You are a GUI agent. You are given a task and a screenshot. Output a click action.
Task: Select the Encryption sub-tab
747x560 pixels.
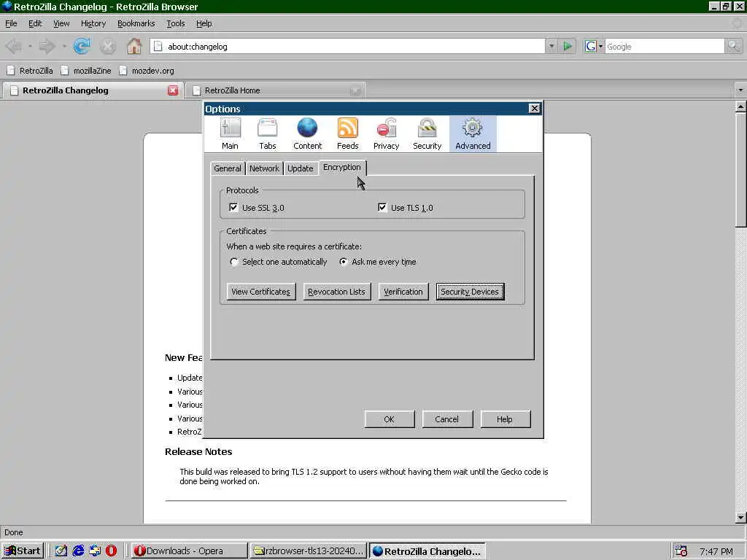point(342,167)
